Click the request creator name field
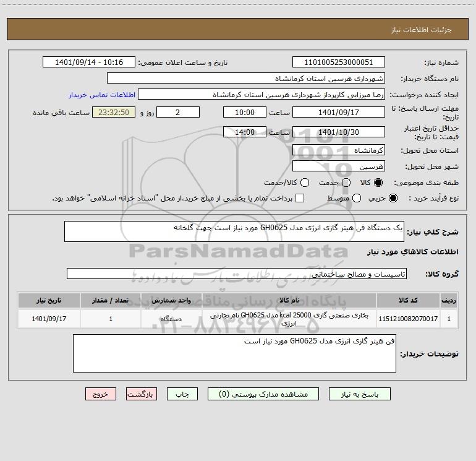The height and width of the screenshot is (461, 476). [x=261, y=95]
